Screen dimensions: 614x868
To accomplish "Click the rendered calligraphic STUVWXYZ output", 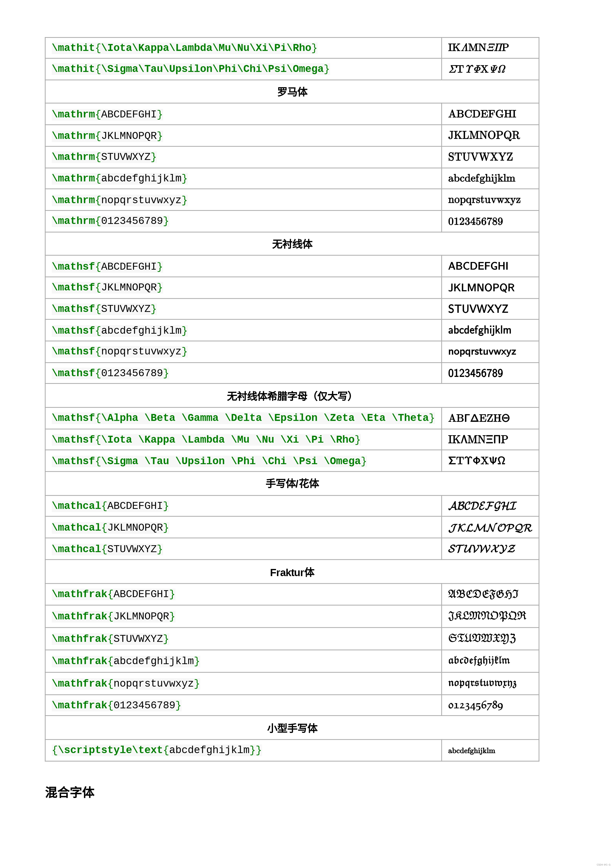I will coord(482,549).
